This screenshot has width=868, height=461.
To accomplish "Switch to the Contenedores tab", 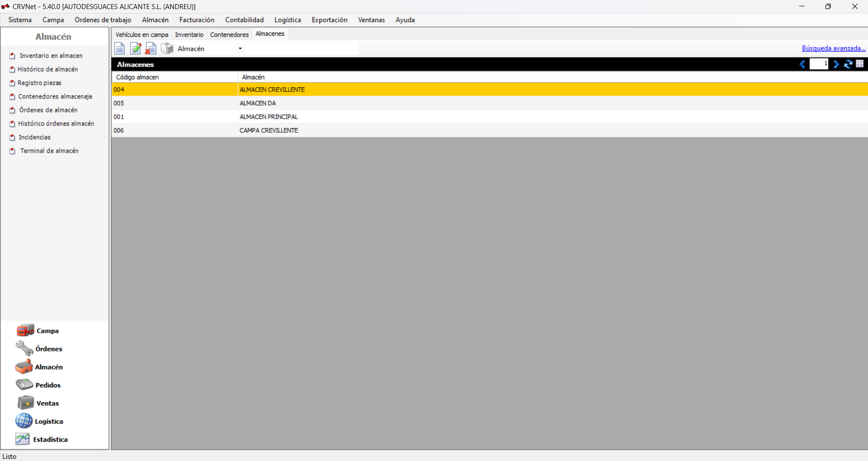I will (x=229, y=34).
